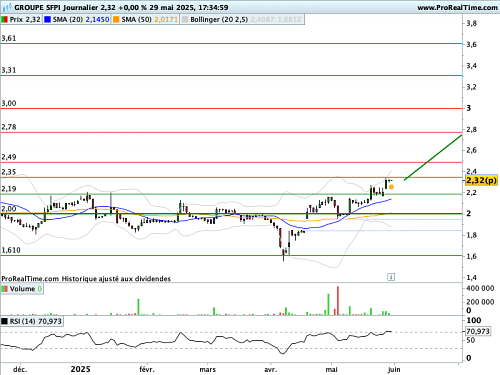Click the 1,610 support level label
The image size is (500, 375).
pos(11,250)
